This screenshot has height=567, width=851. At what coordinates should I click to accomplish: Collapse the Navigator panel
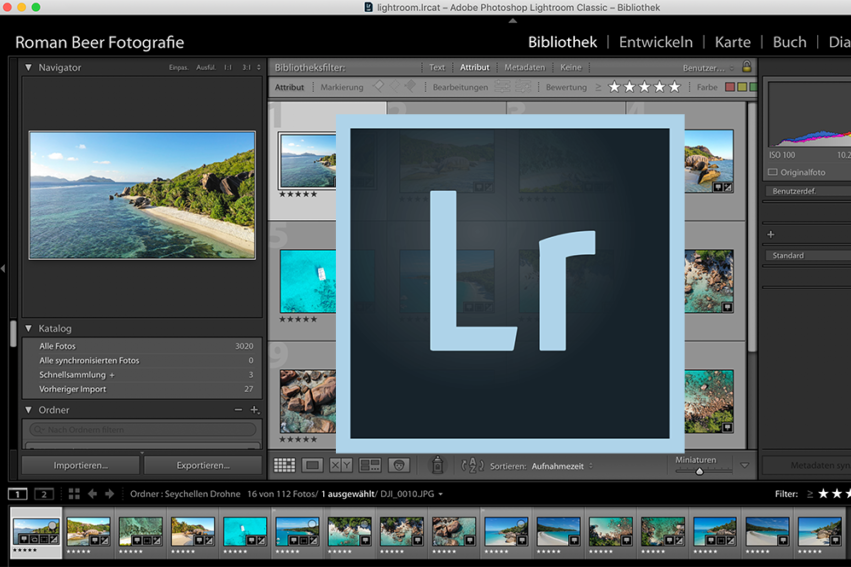pos(28,67)
